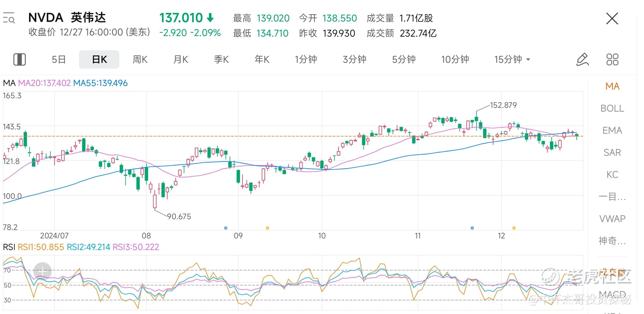Close the NVDA chart view
Image resolution: width=644 pixels, height=314 pixels.
(612, 19)
